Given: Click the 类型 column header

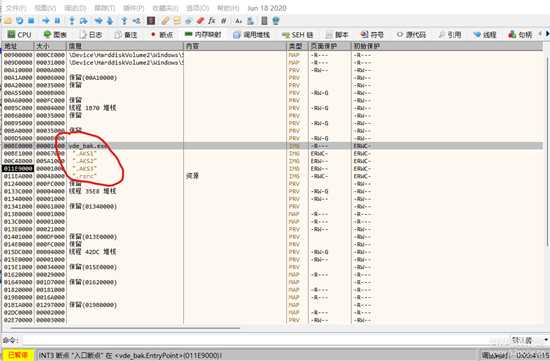Looking at the screenshot, I should pos(297,46).
